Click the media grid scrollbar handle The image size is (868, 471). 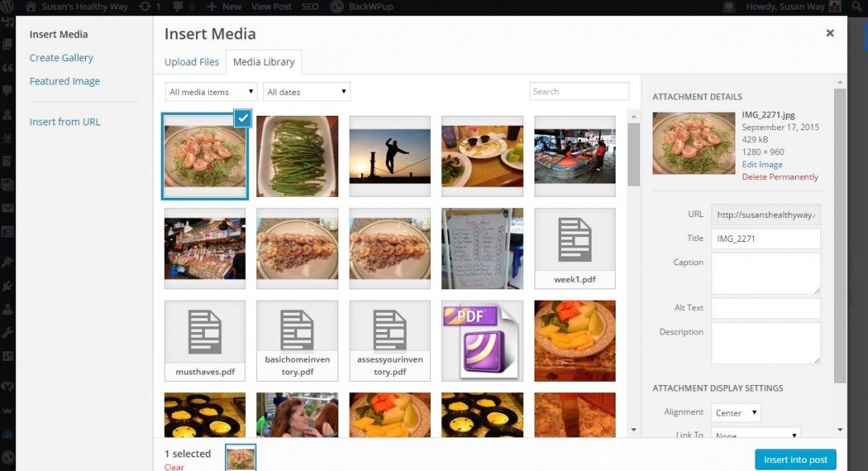[x=634, y=154]
